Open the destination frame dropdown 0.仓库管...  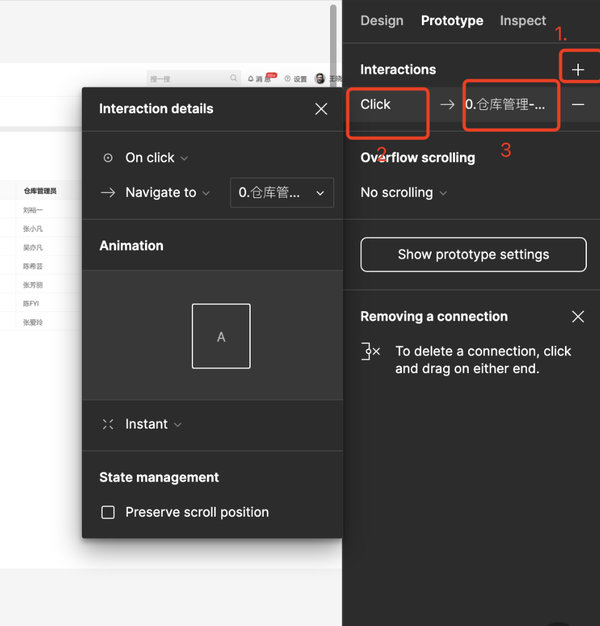coord(282,193)
